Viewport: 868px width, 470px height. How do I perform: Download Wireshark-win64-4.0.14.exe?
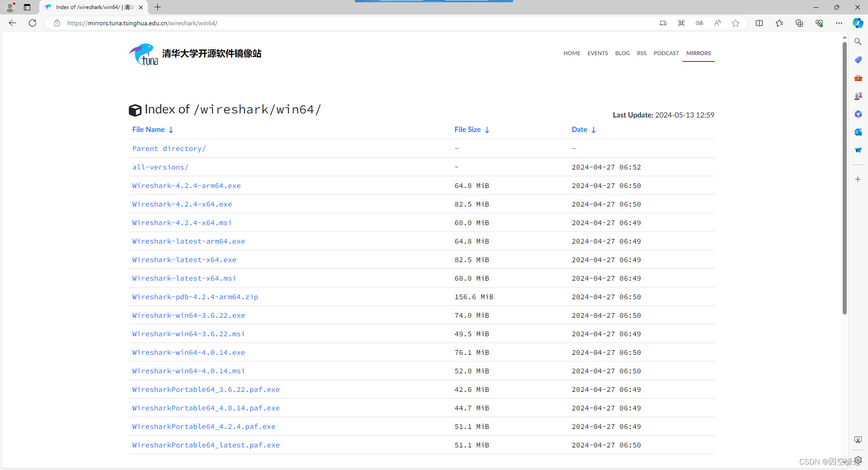pos(189,352)
